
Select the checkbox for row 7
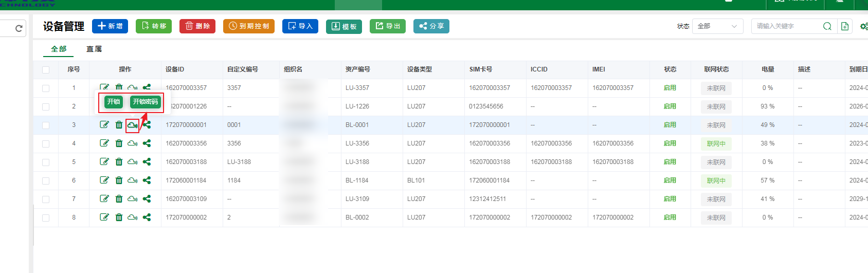click(46, 199)
